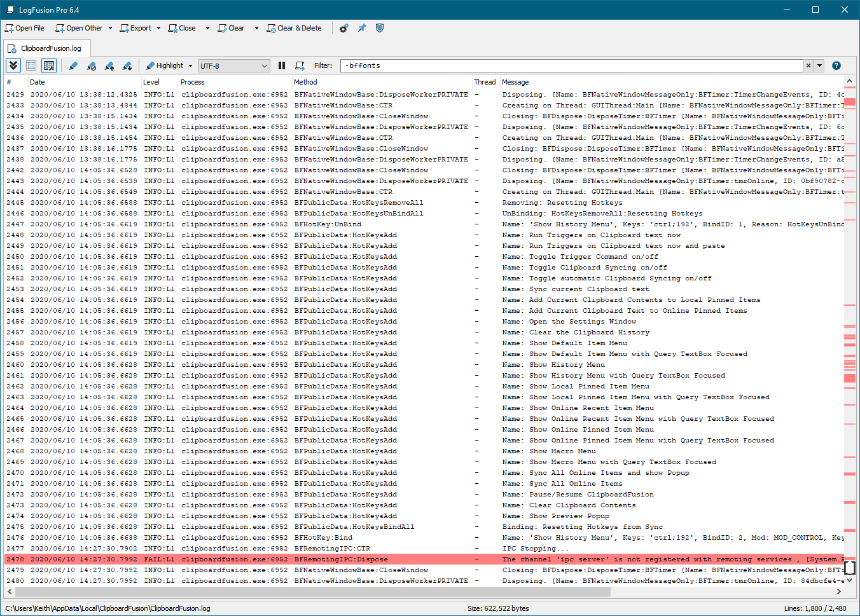The height and width of the screenshot is (616, 860).
Task: Click the Open File button
Action: point(25,28)
